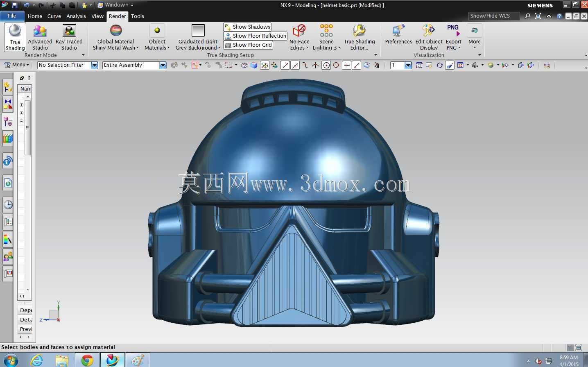Screen dimensions: 588x367
Task: Open the Menu dropdown button
Action: coord(16,65)
